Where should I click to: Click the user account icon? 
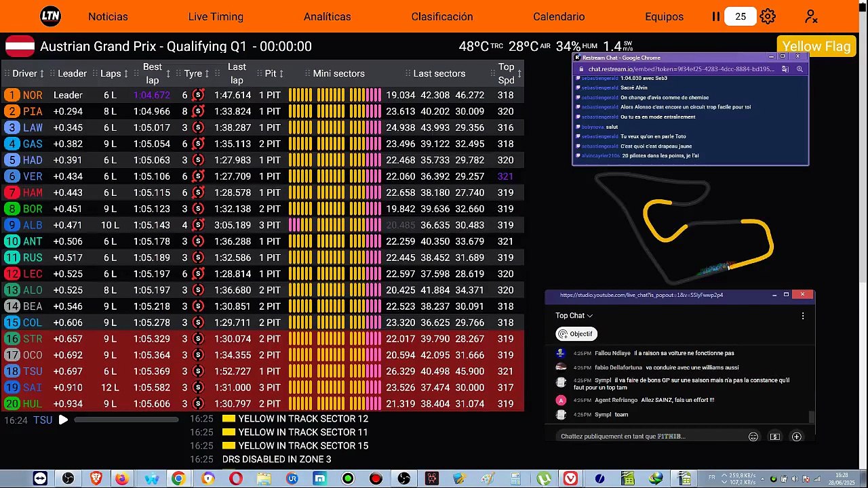pos(811,16)
